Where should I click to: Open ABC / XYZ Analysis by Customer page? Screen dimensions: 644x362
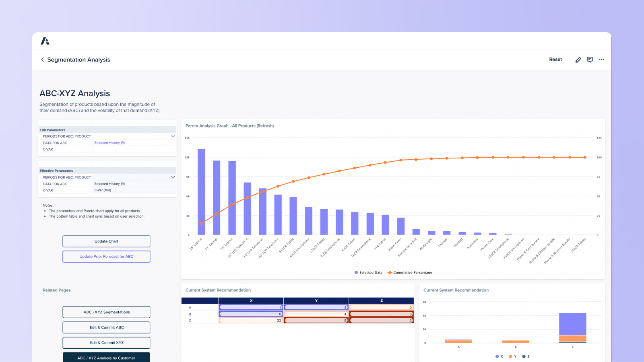[x=106, y=358]
